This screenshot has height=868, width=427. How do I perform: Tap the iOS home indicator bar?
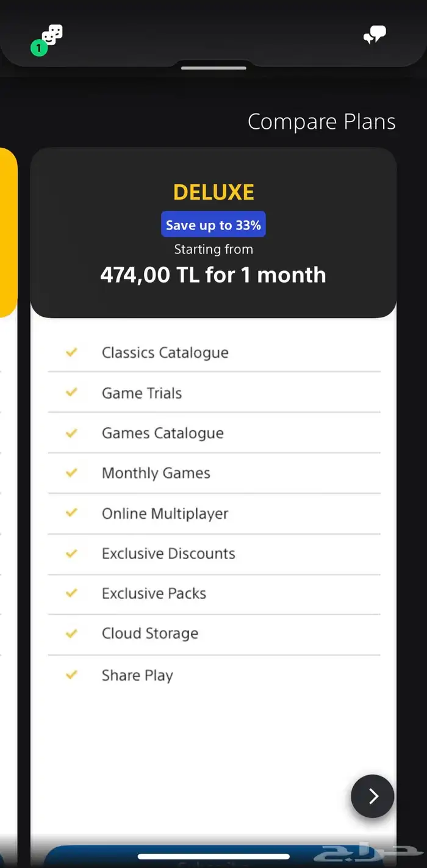[213, 856]
